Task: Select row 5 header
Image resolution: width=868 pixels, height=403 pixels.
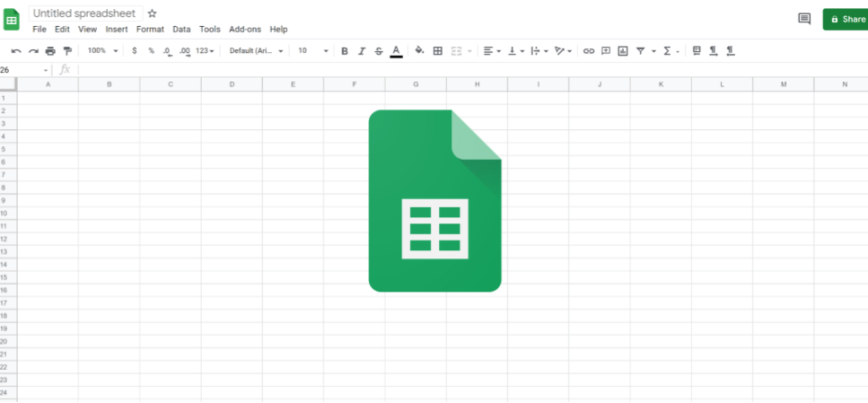Action: (8, 150)
